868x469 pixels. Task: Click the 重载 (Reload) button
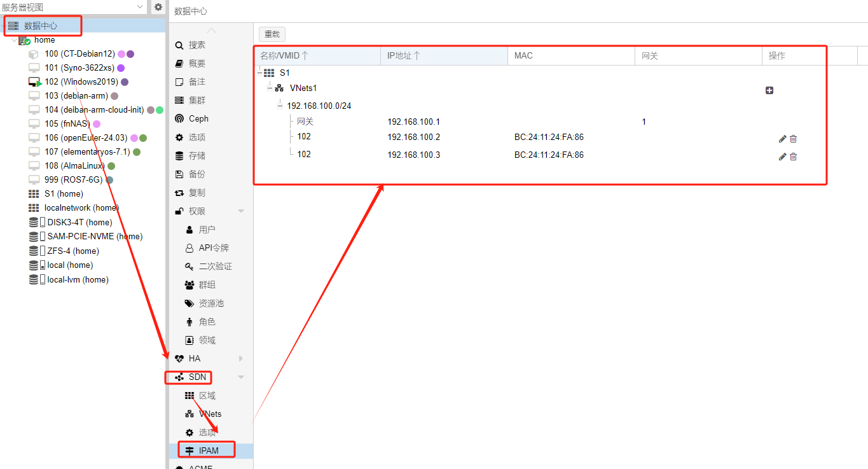click(x=272, y=34)
